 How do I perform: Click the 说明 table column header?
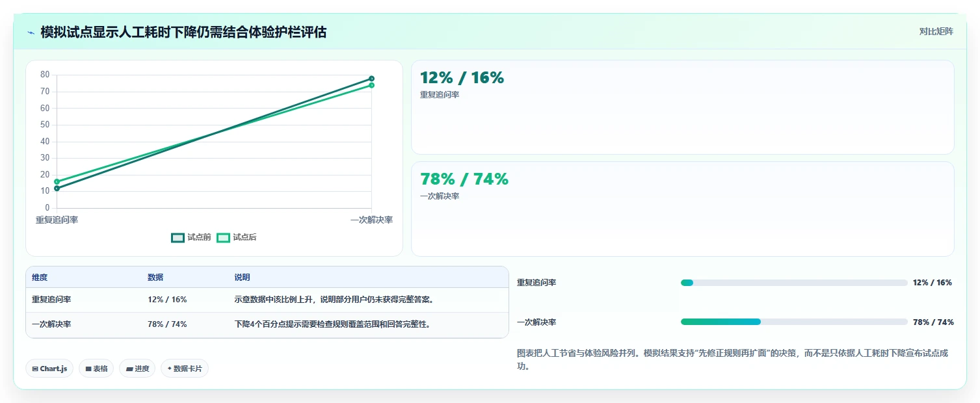[242, 278]
